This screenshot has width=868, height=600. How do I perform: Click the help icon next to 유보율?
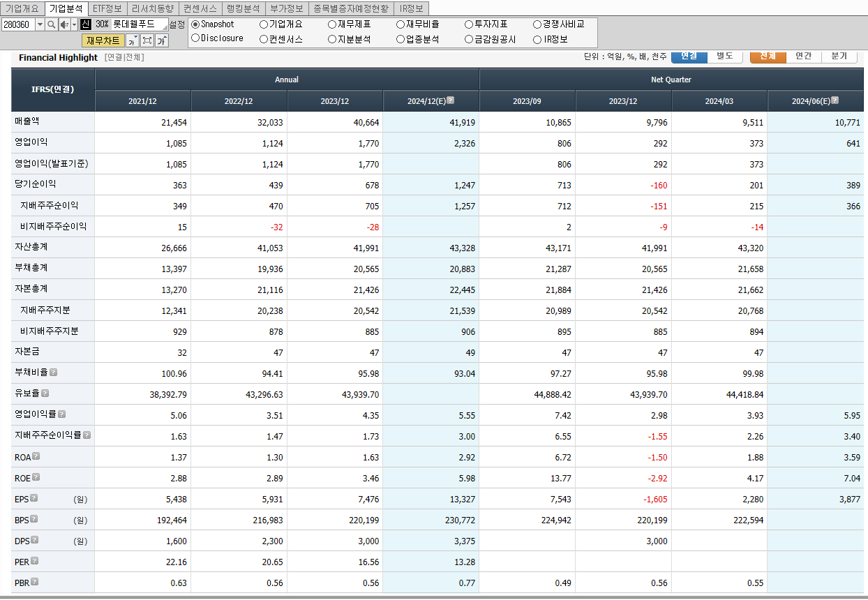point(45,393)
